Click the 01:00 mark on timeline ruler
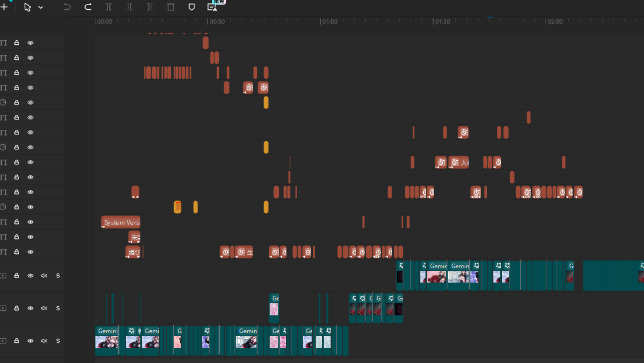This screenshot has height=363, width=644. [329, 22]
